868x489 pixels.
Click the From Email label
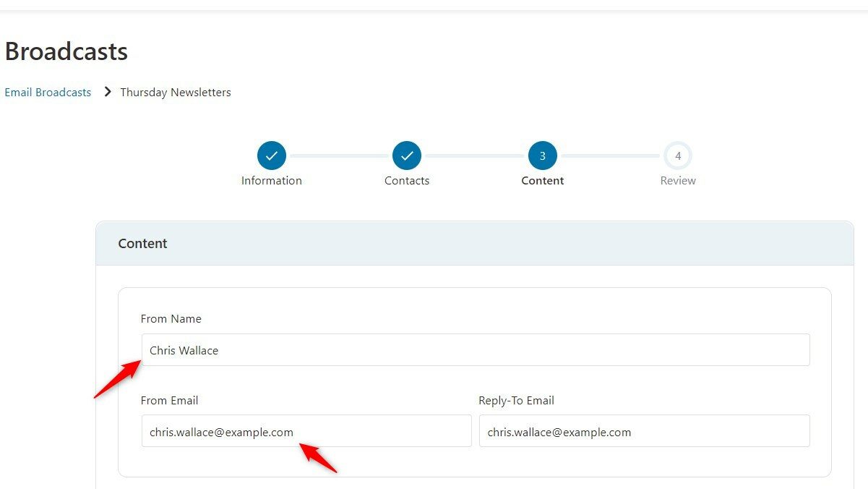pyautogui.click(x=170, y=401)
